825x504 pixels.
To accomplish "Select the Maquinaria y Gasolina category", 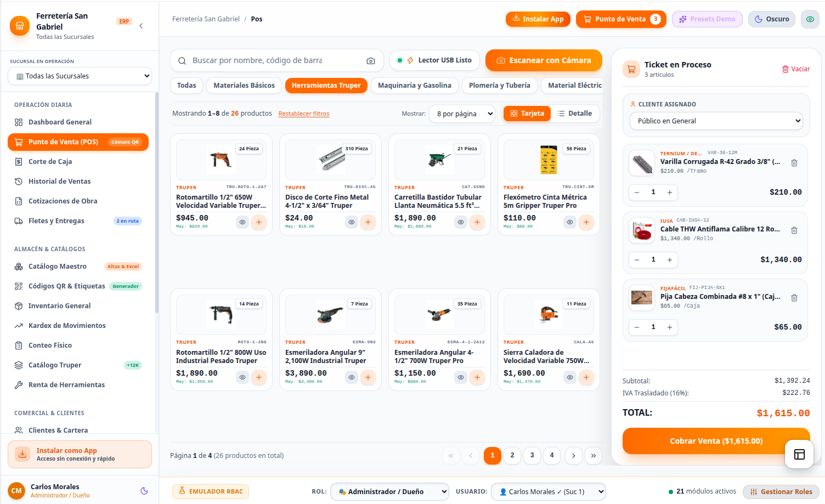I will (415, 86).
